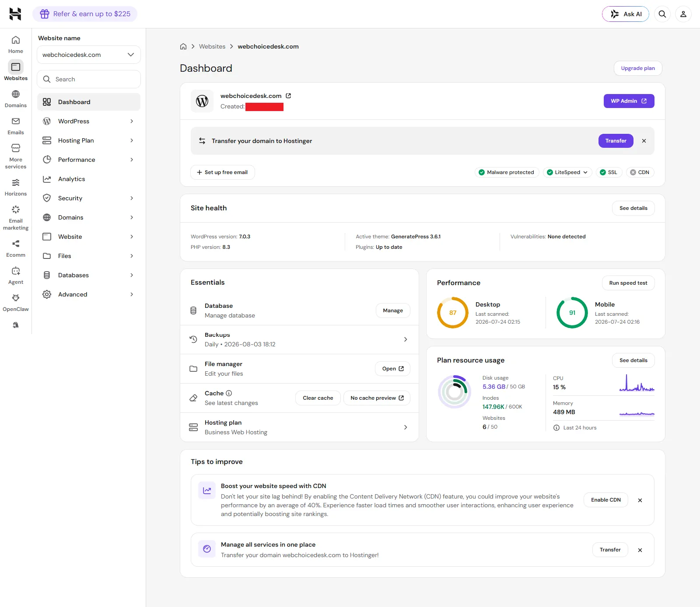Screen dimensions: 700x607
Task: Click the Upgrade plan button
Action: point(638,68)
